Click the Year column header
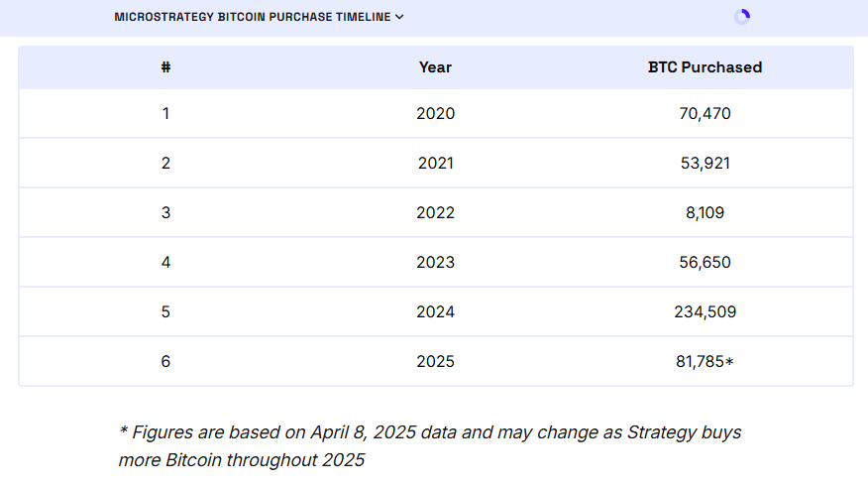Viewport: 868px width, 485px height. [x=435, y=67]
